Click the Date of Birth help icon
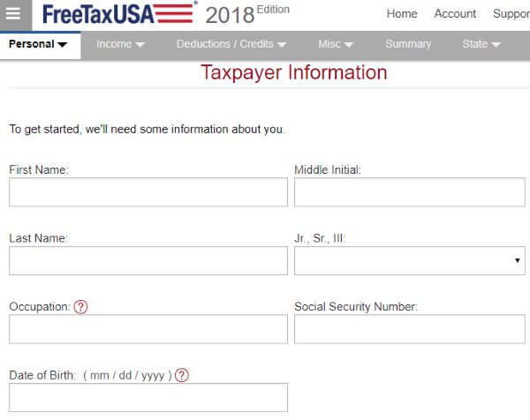The image size is (530, 420). (182, 375)
